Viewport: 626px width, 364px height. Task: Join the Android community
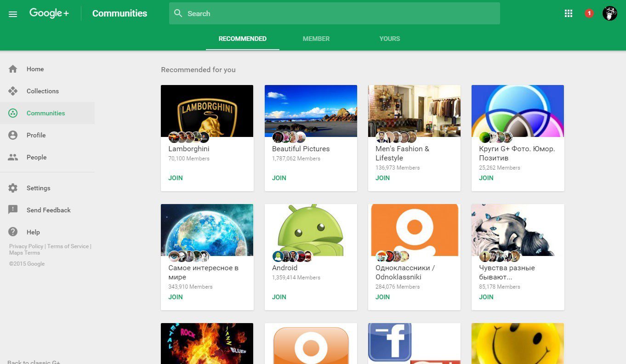click(x=279, y=297)
